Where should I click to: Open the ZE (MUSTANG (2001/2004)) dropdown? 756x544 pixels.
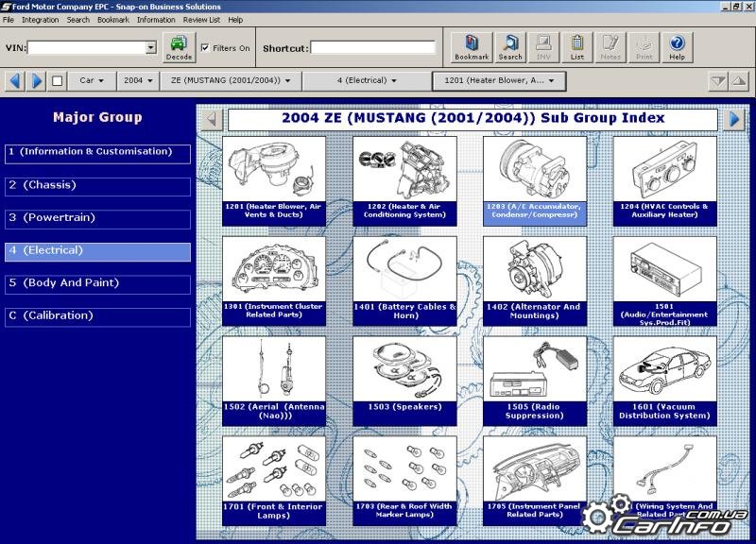[x=231, y=80]
